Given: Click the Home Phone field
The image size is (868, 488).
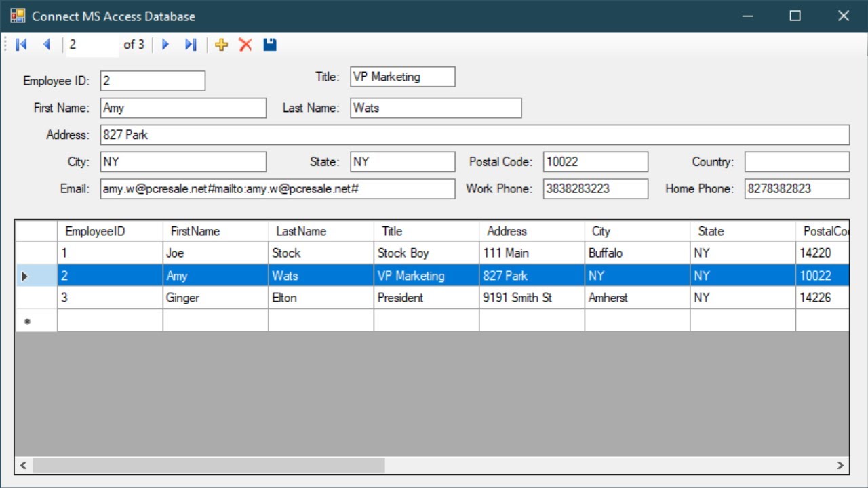Looking at the screenshot, I should click(797, 189).
